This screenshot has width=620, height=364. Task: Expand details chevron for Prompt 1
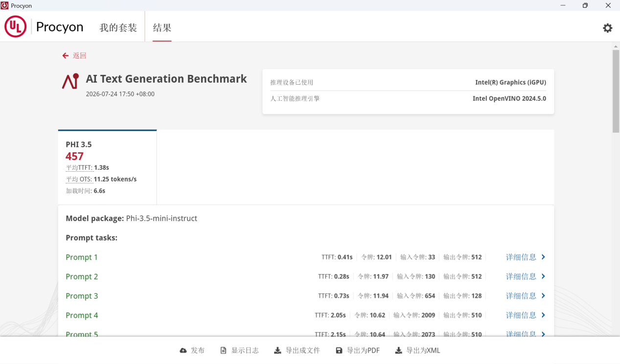pos(543,257)
